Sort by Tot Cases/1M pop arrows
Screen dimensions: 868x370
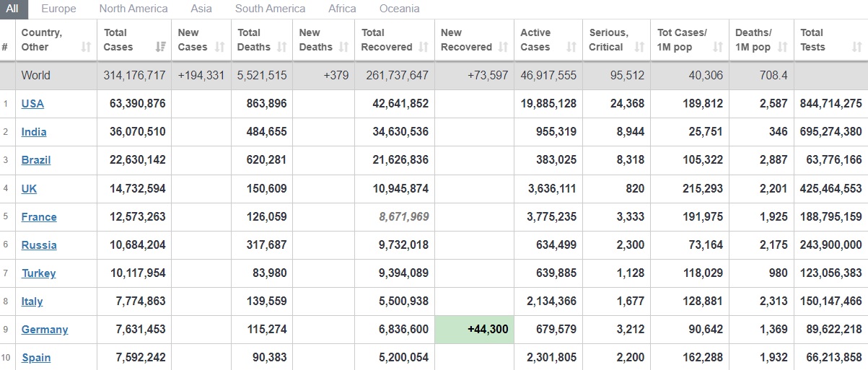(717, 48)
